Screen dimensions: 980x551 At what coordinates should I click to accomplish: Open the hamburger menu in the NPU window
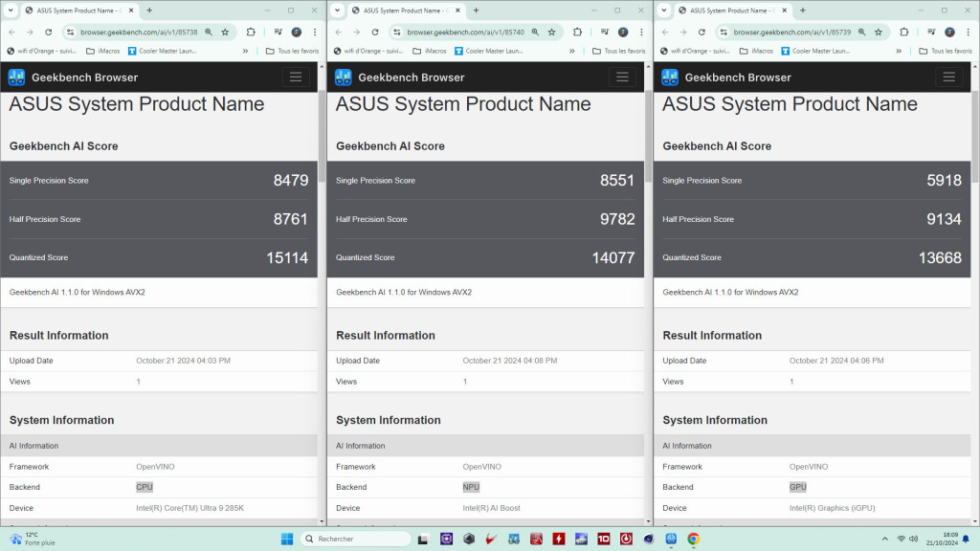pyautogui.click(x=622, y=77)
